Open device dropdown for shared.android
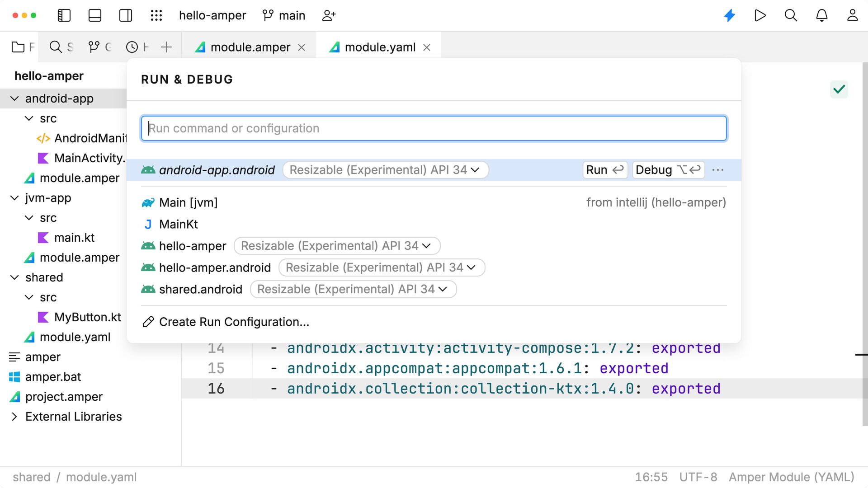Screen dimensions: 868x488 pos(354,289)
